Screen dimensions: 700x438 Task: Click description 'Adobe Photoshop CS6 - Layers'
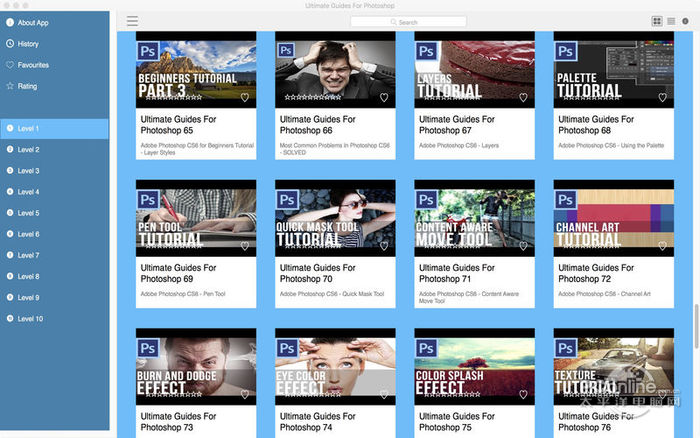coord(459,145)
